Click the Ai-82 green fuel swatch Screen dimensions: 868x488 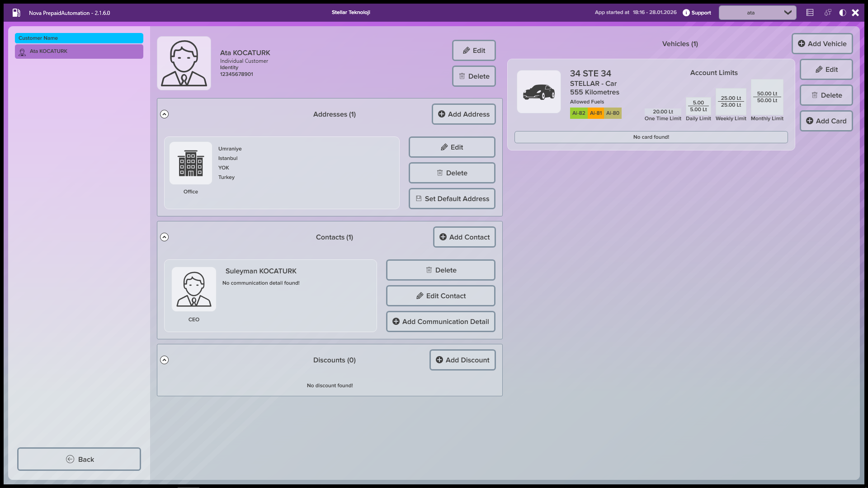coord(579,113)
